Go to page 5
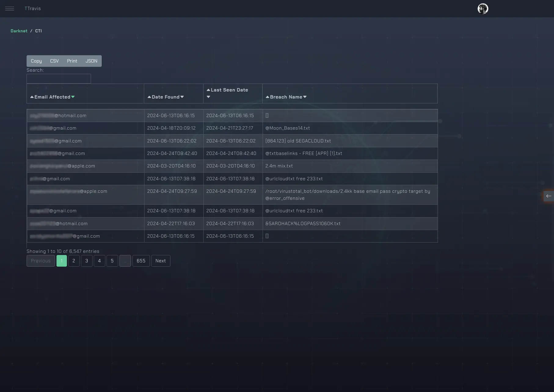This screenshot has width=554, height=392. [x=112, y=261]
